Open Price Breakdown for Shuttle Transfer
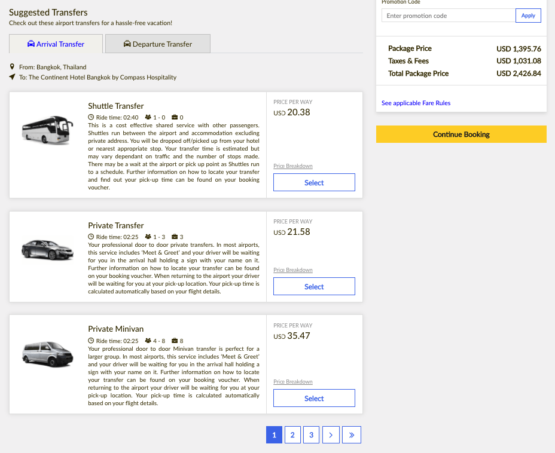Image resolution: width=555 pixels, height=453 pixels. click(293, 166)
